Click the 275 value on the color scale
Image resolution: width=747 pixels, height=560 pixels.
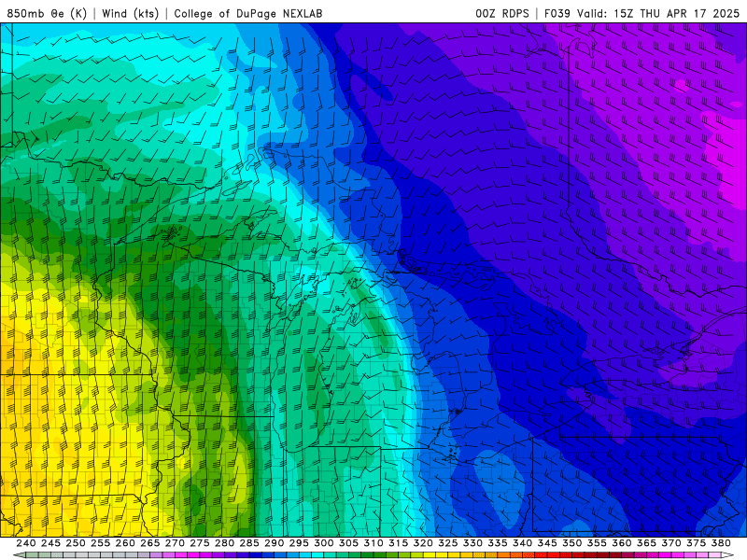pos(199,543)
